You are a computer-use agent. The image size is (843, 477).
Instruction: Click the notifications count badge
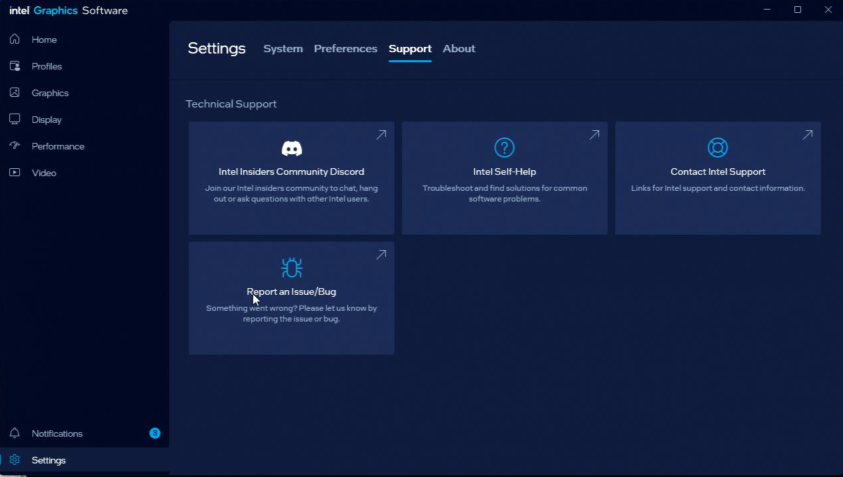155,433
